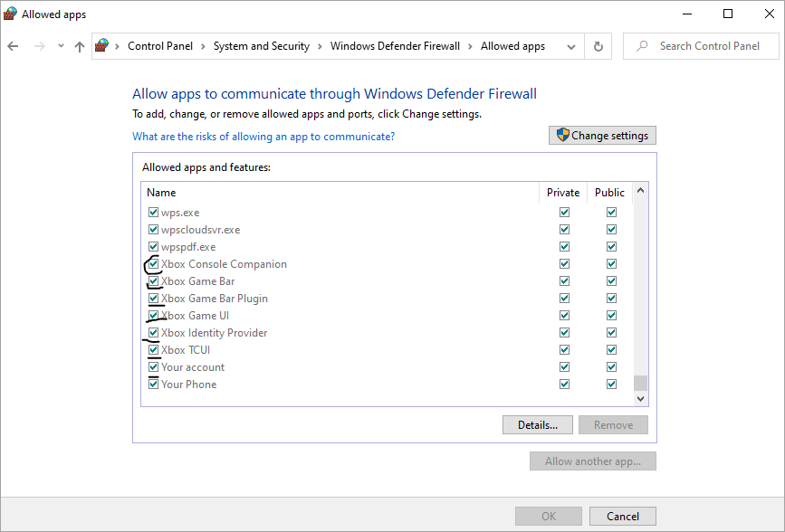Open recent locations chevron beside forward arrow
The image size is (785, 532).
61,45
